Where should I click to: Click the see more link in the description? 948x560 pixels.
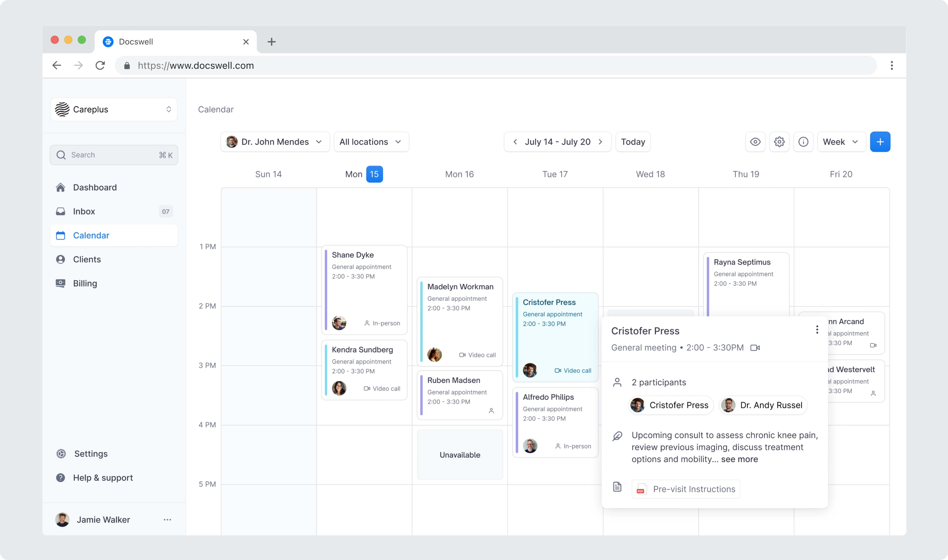point(739,459)
